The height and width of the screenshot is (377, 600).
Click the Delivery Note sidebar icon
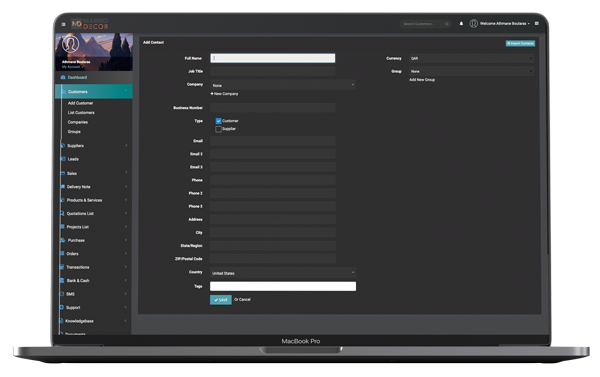(x=62, y=187)
